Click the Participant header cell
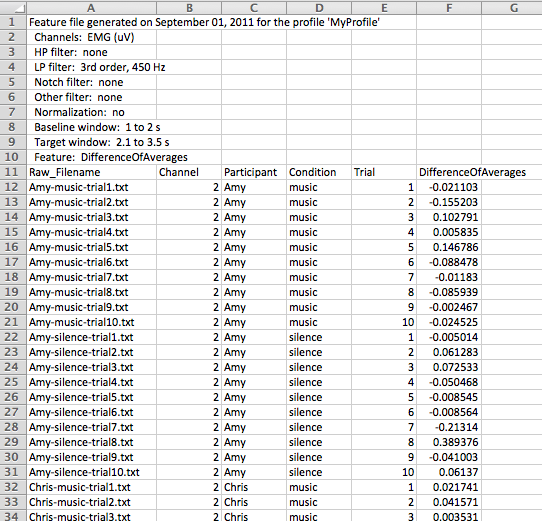 point(254,172)
